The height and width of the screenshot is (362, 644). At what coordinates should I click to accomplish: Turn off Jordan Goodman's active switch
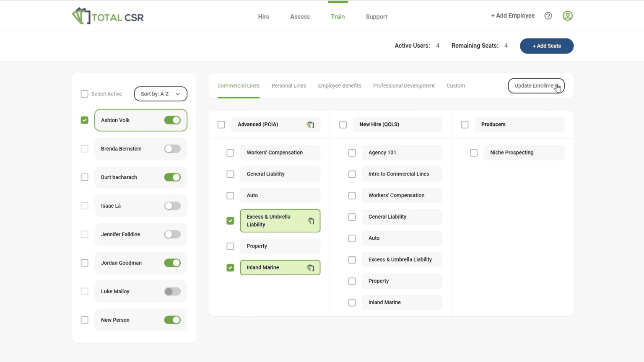point(172,263)
